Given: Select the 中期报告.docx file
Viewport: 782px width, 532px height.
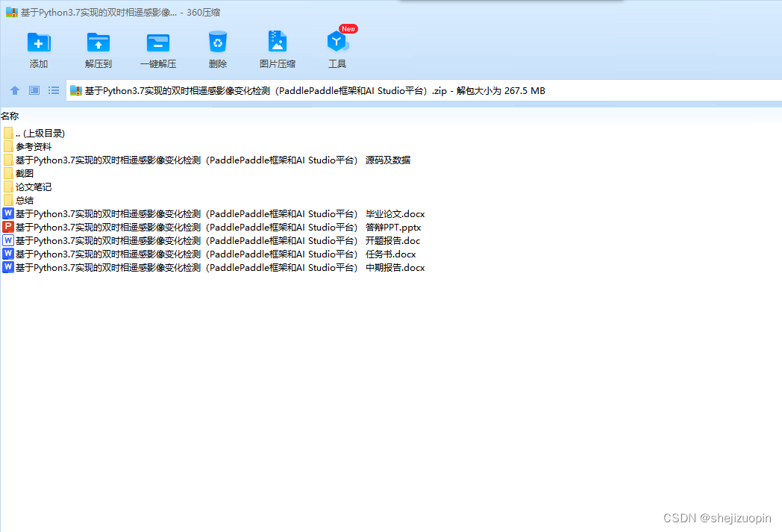Looking at the screenshot, I should coord(214,268).
